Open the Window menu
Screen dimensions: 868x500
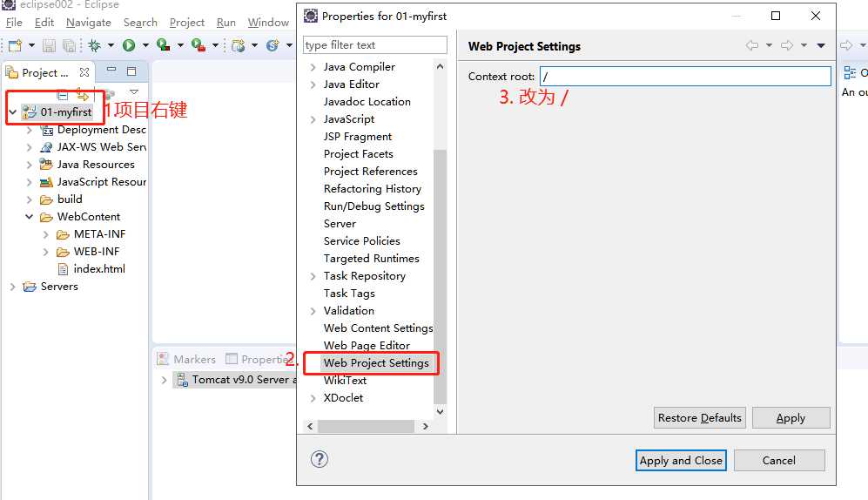point(268,23)
